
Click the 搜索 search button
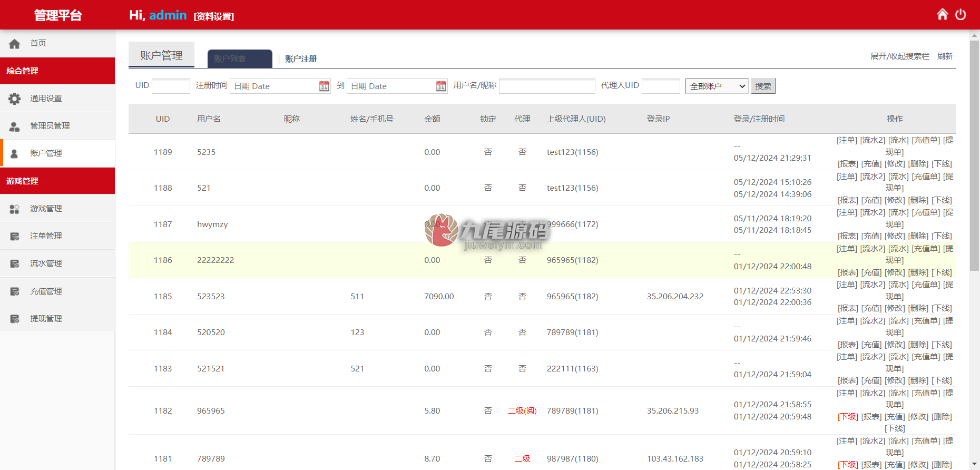tap(763, 86)
